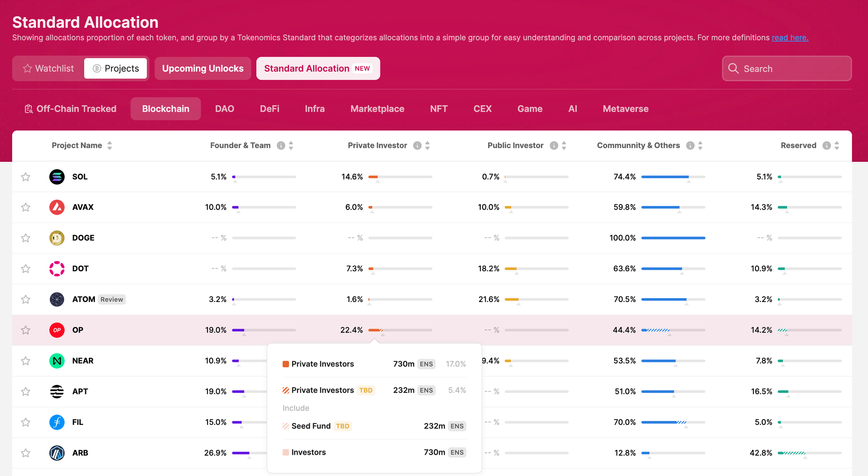Sort by Project Name arrows
868x476 pixels.
(x=110, y=146)
